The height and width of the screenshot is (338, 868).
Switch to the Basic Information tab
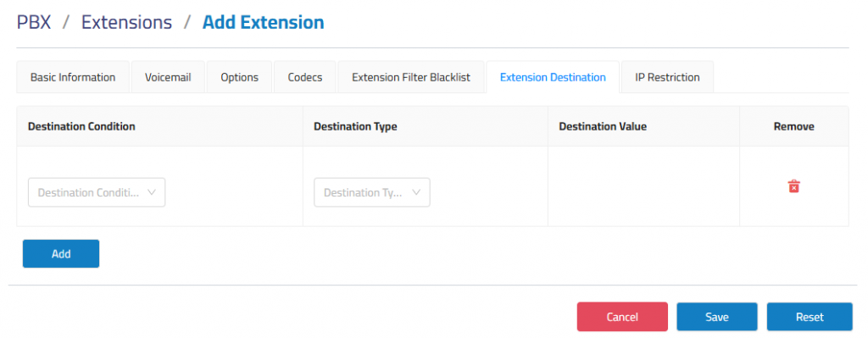coord(73,77)
